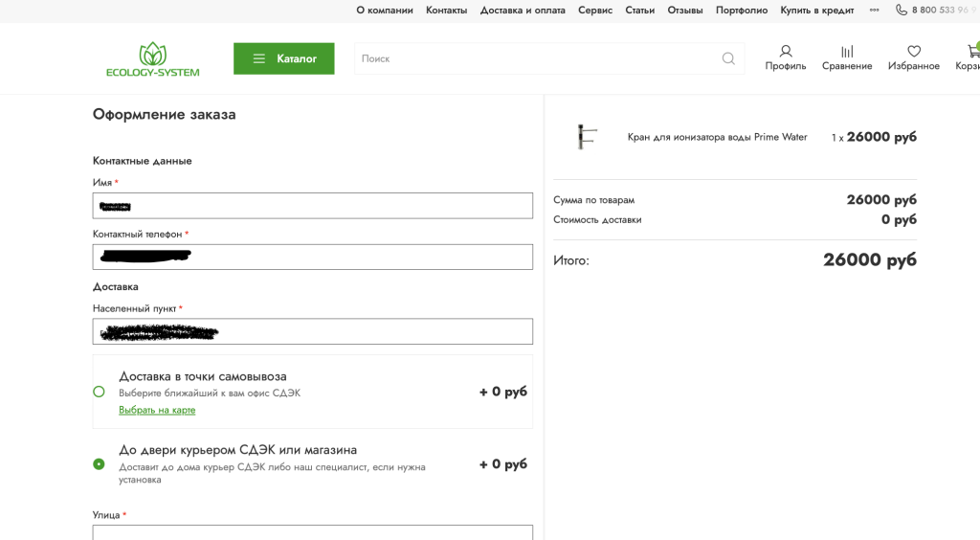The image size is (980, 540).
Task: Click the phone handset icon
Action: tap(902, 10)
